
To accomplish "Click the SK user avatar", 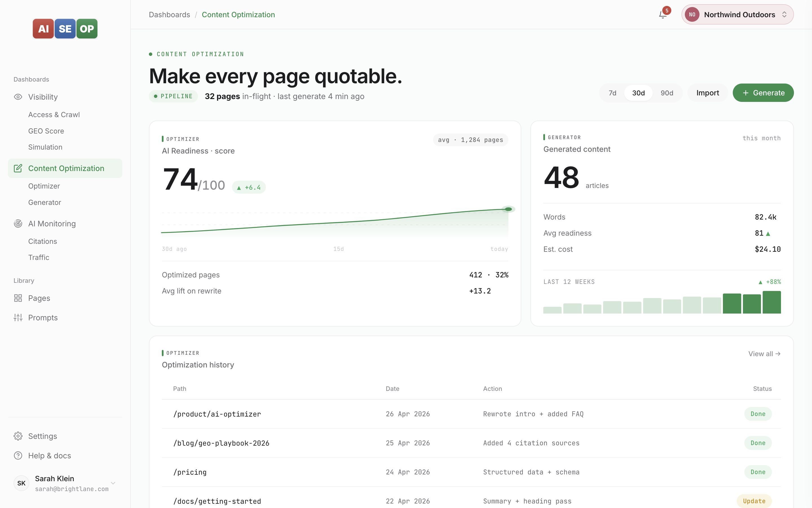I will pyautogui.click(x=21, y=483).
